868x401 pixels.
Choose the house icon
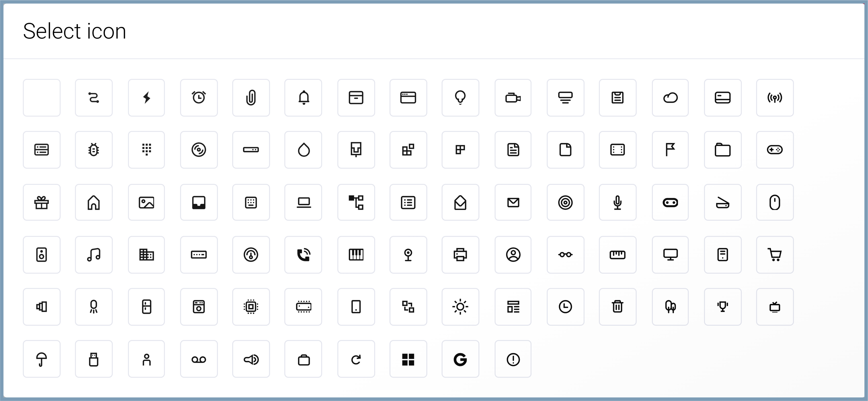(94, 202)
